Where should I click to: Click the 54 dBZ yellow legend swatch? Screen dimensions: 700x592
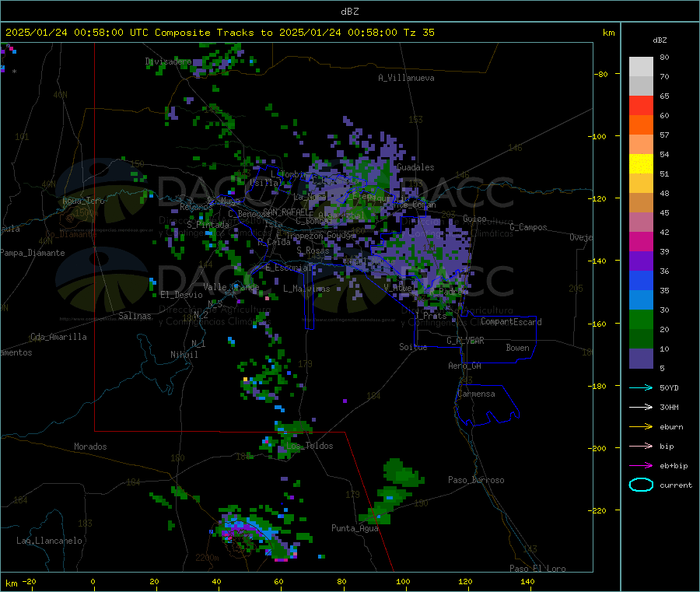pyautogui.click(x=641, y=164)
